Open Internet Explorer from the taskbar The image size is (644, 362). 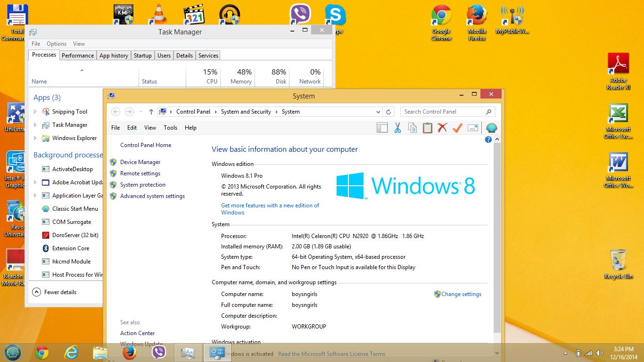(x=71, y=353)
